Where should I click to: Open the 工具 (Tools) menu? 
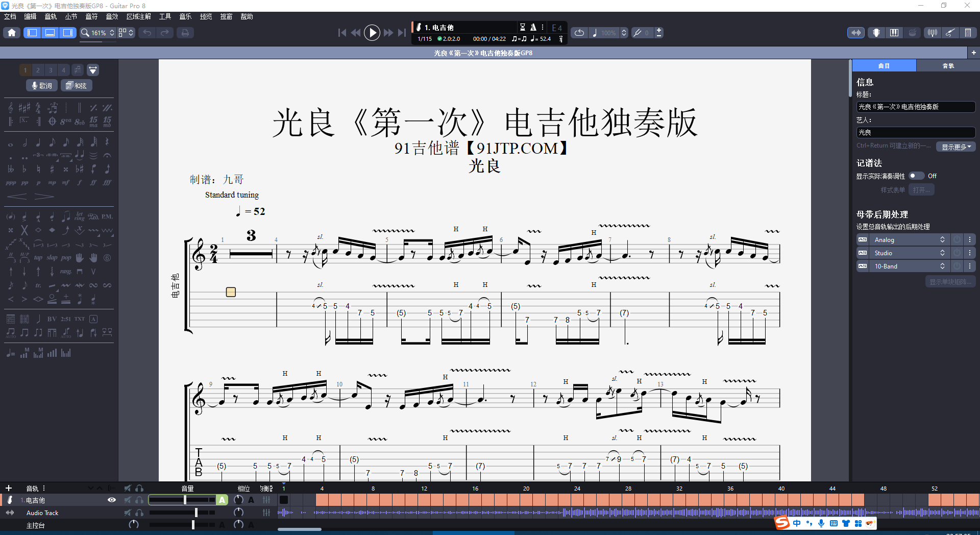coord(165,16)
